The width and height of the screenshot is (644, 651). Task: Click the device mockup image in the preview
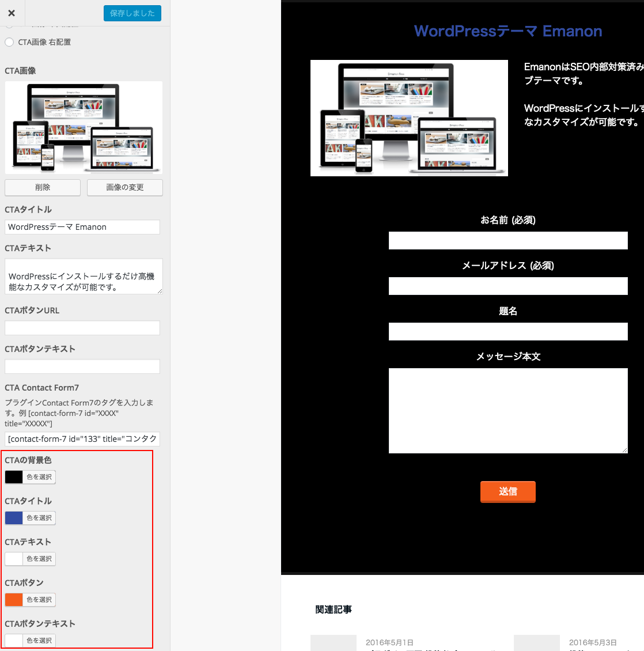[x=409, y=118]
